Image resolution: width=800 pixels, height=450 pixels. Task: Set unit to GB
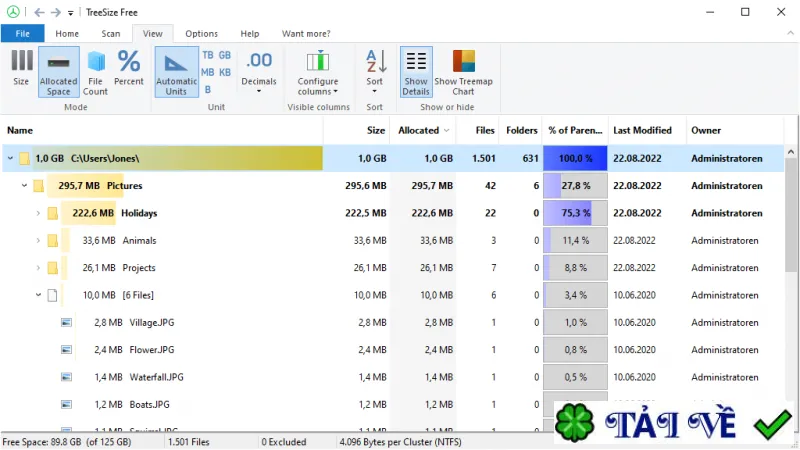coord(225,55)
